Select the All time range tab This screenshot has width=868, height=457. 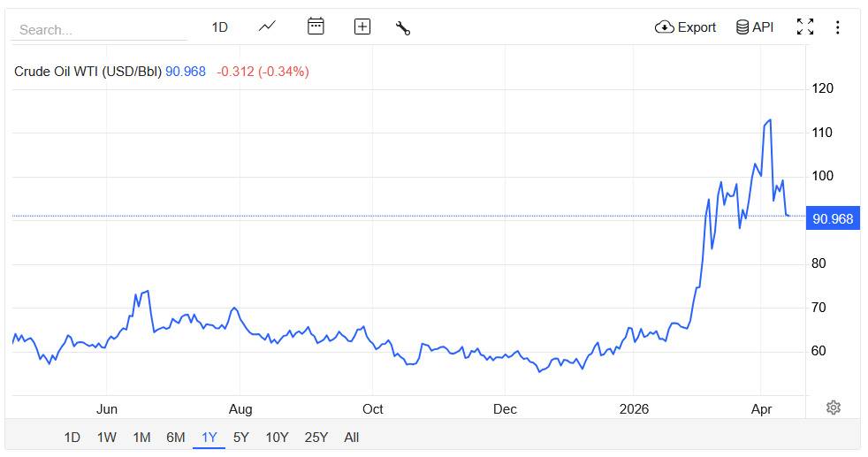tap(352, 438)
